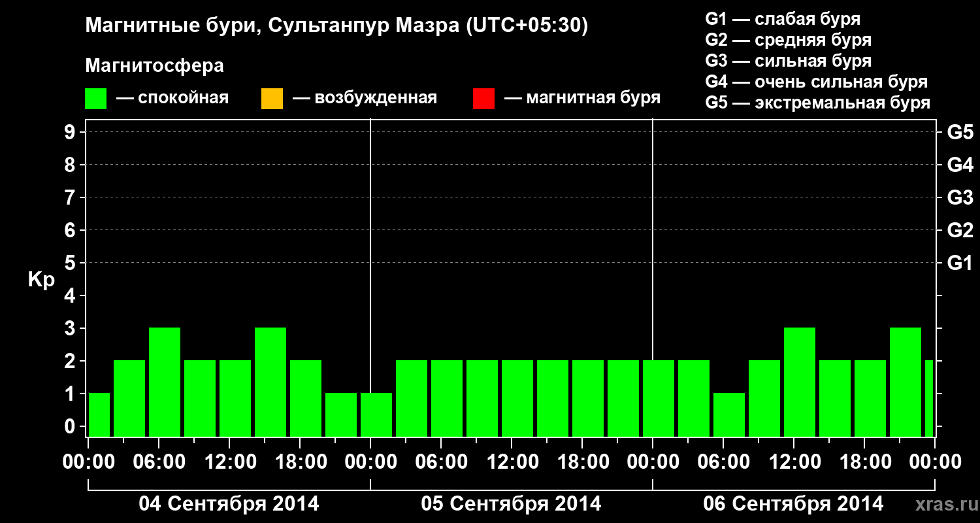Click the green 'спокойная' legend swatch
The image size is (980, 523).
click(x=96, y=99)
